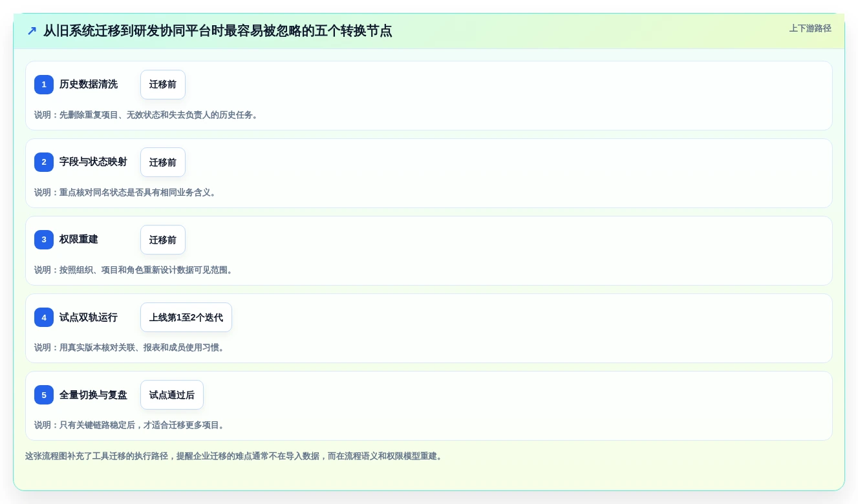Click step number 1 badge

point(44,85)
